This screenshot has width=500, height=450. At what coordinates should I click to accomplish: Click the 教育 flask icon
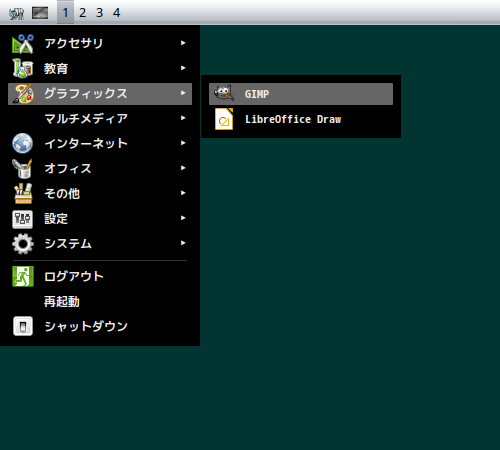click(22, 68)
